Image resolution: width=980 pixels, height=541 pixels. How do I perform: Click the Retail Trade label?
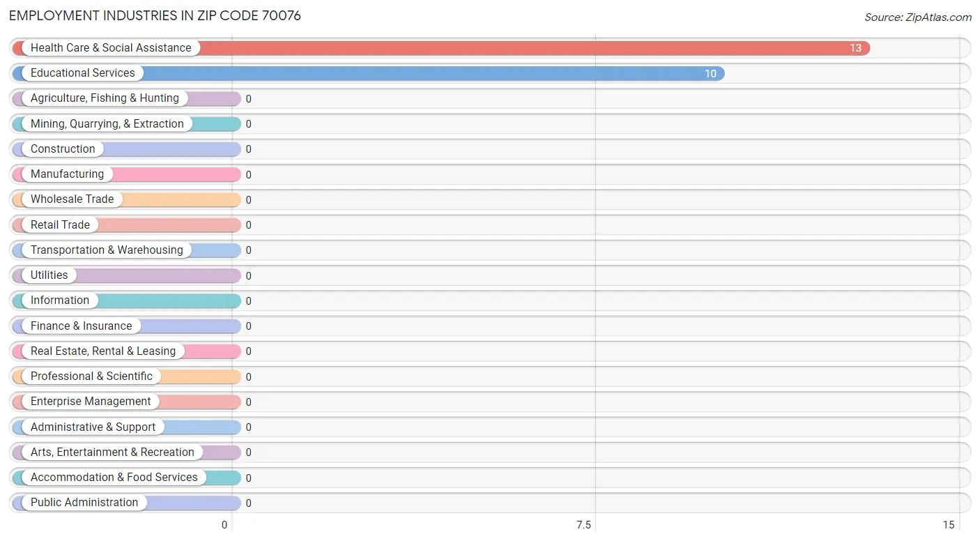pos(60,224)
